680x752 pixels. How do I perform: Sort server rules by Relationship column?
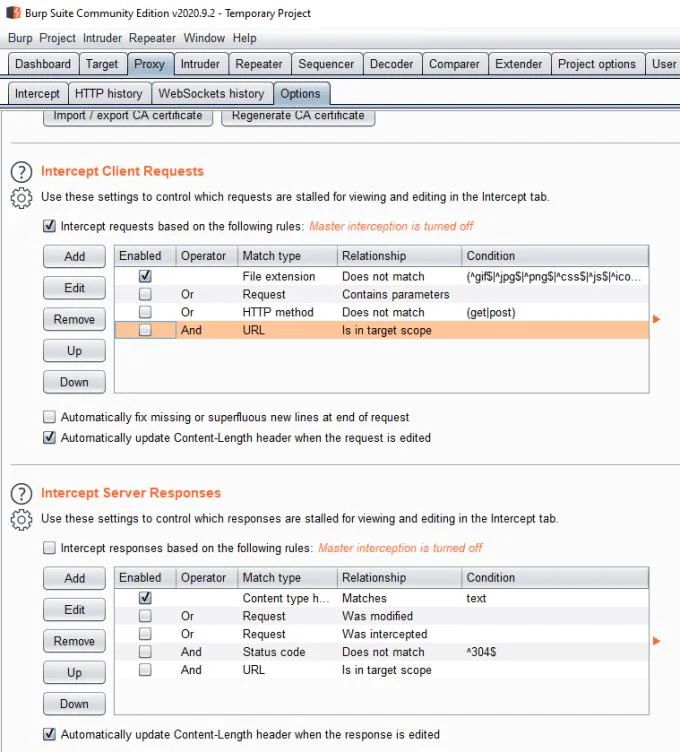tap(399, 577)
